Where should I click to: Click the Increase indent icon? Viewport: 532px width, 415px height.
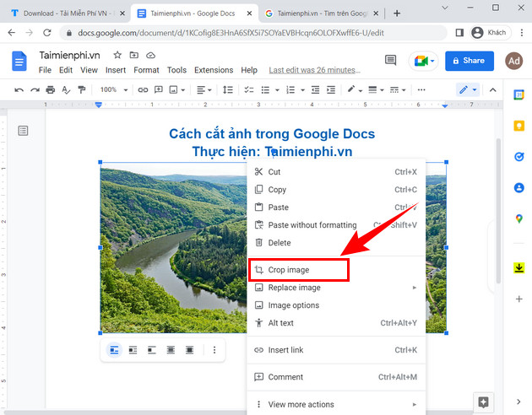pos(331,89)
